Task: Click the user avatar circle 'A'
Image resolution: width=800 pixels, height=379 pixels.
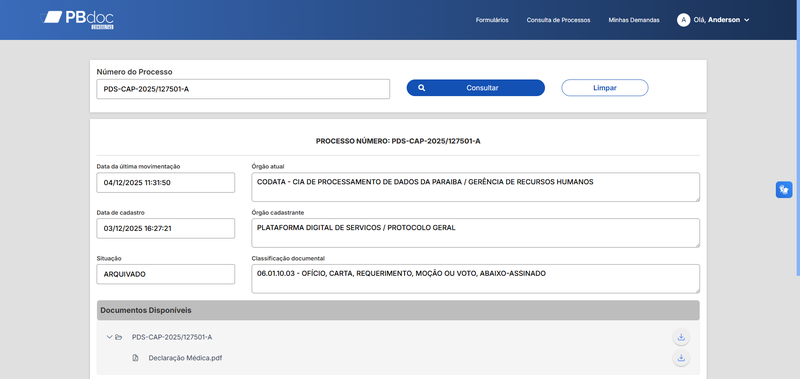Action: (683, 20)
